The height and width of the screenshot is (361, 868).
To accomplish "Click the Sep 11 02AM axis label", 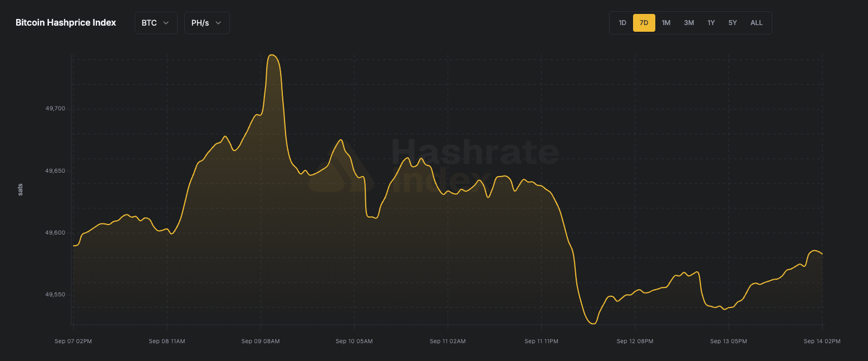I will 448,341.
